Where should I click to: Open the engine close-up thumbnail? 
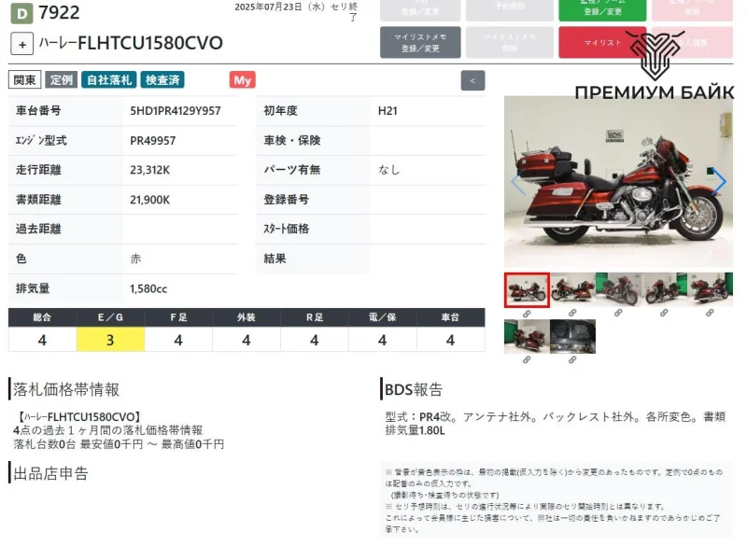pos(572,336)
